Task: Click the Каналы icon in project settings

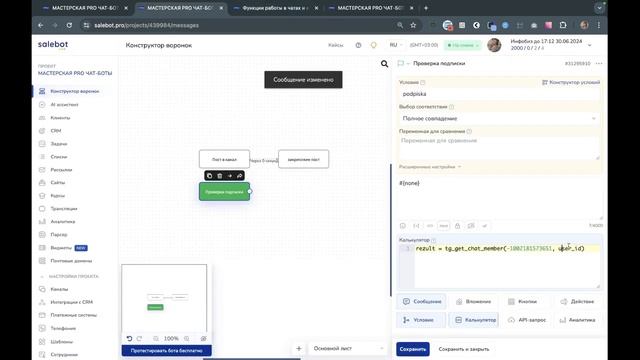Action: (42, 289)
